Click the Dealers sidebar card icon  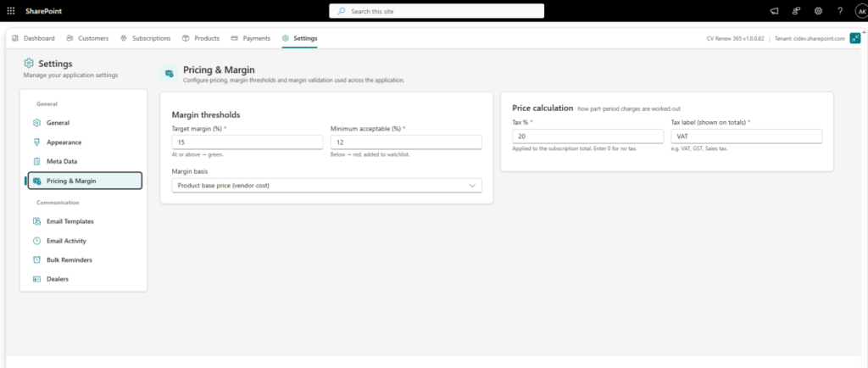pos(36,280)
